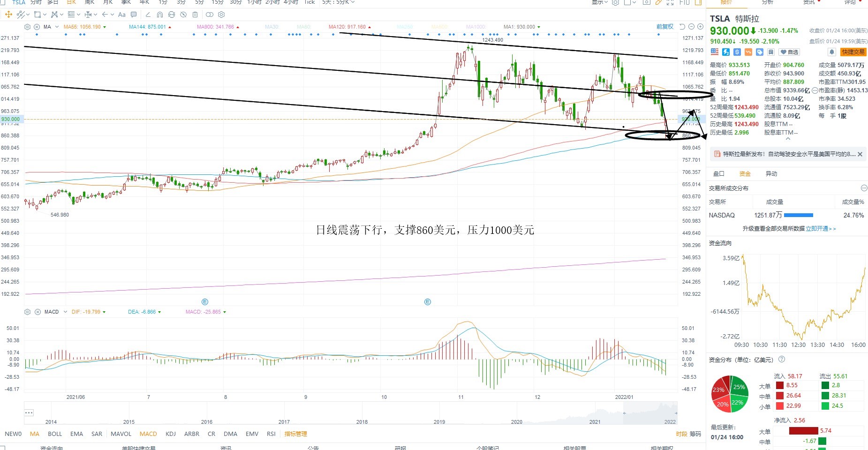This screenshot has height=450, width=868.
Task: Toggle the faded MA30 line label
Action: [272, 27]
